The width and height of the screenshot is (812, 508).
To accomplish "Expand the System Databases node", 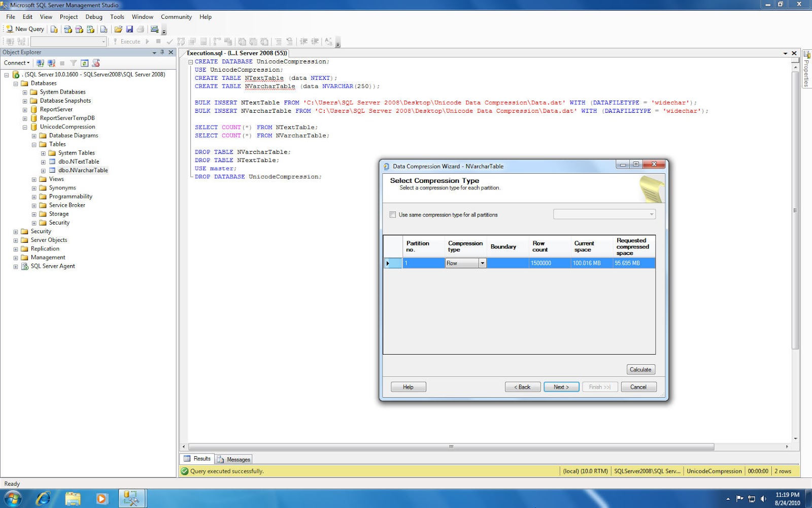I will click(25, 92).
